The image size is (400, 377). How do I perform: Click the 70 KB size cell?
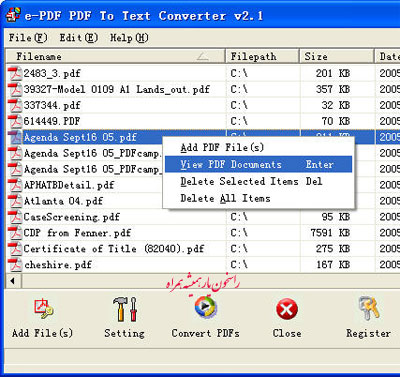click(x=336, y=121)
